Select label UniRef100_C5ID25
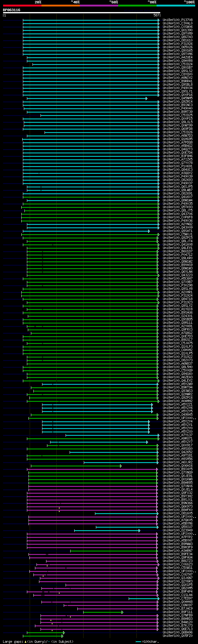The height and width of the screenshot is (644, 198). (178, 115)
